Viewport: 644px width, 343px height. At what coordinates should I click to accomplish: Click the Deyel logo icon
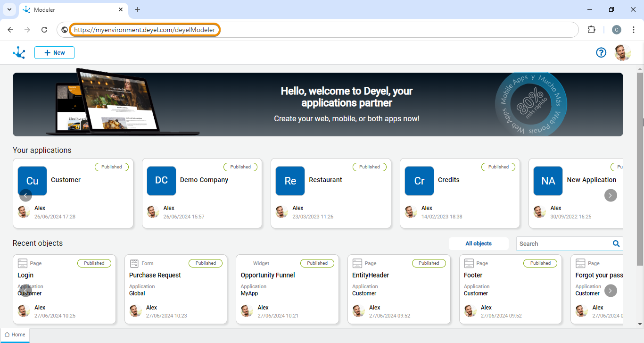click(19, 53)
